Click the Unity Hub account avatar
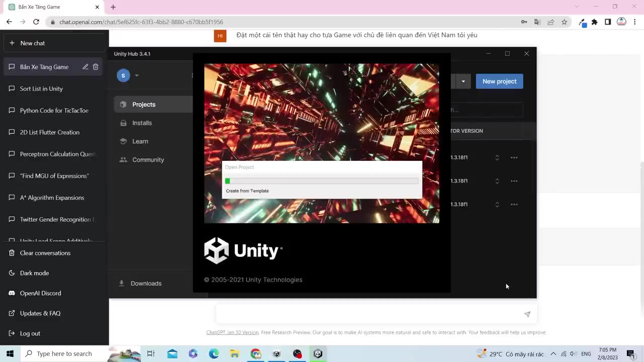The width and height of the screenshot is (644, 362). click(123, 75)
